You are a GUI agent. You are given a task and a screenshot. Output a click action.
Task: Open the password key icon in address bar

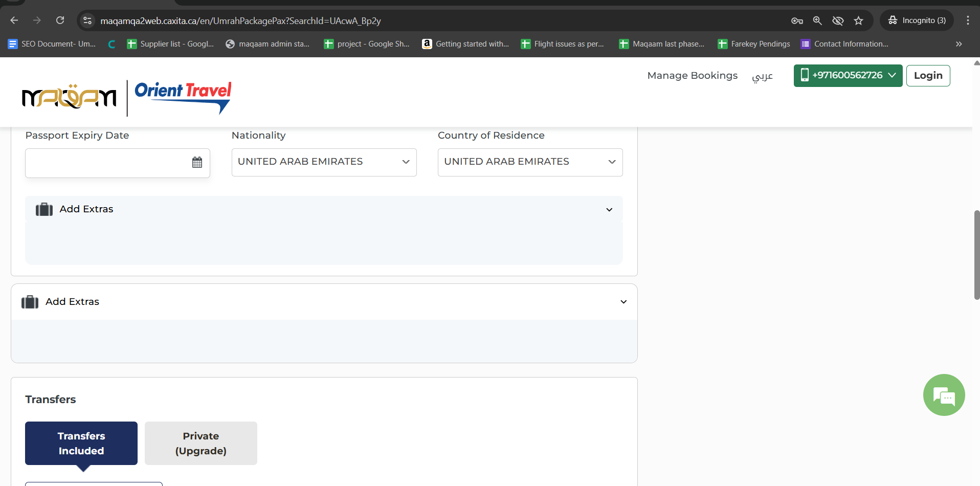click(797, 20)
